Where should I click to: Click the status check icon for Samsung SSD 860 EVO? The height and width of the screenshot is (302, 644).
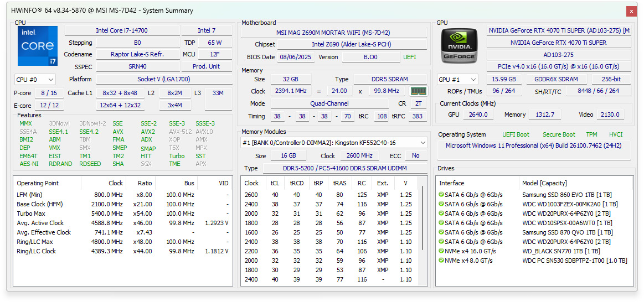441,195
